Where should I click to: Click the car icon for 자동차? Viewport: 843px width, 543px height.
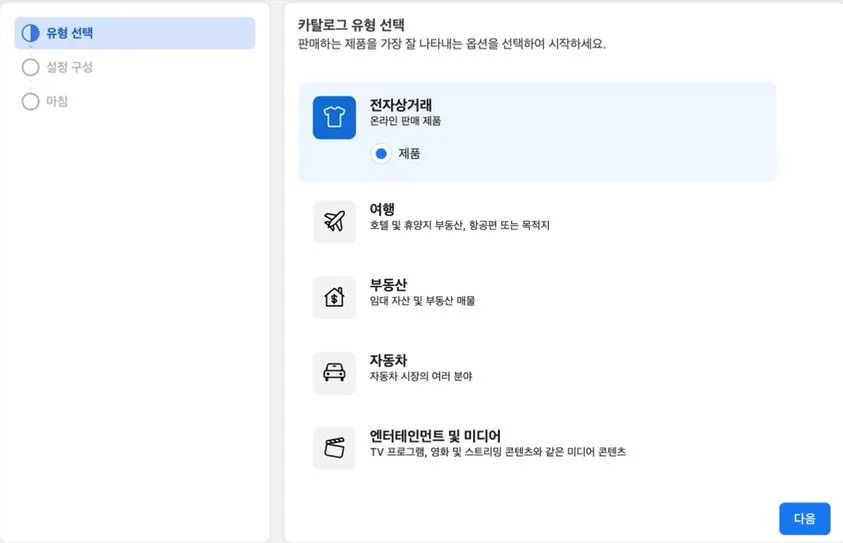point(334,373)
